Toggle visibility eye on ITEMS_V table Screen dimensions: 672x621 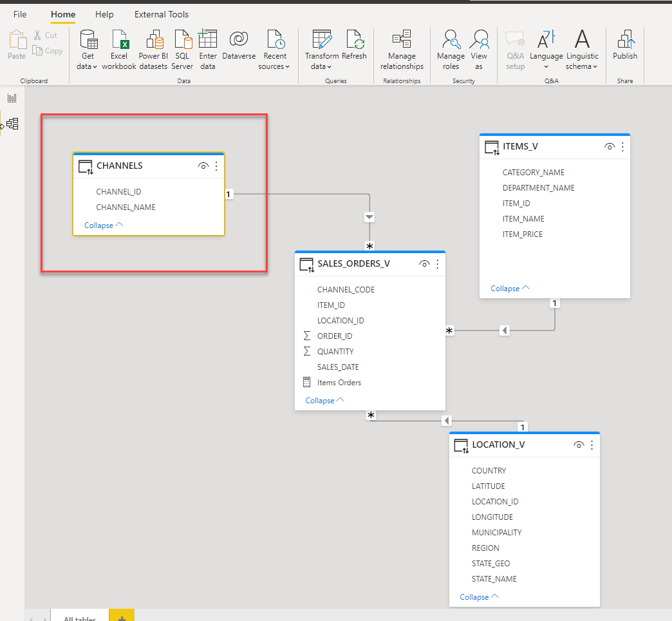point(610,147)
